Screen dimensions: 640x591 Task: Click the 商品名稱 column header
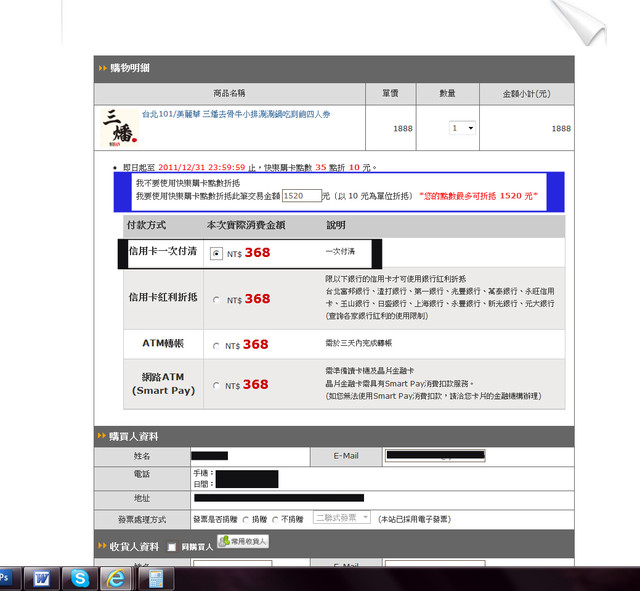point(229,93)
